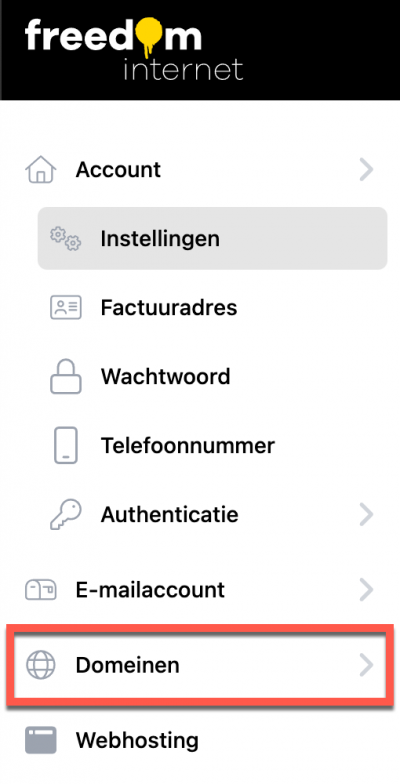Click the Domeinen globe icon
This screenshot has width=400, height=784.
pos(40,666)
